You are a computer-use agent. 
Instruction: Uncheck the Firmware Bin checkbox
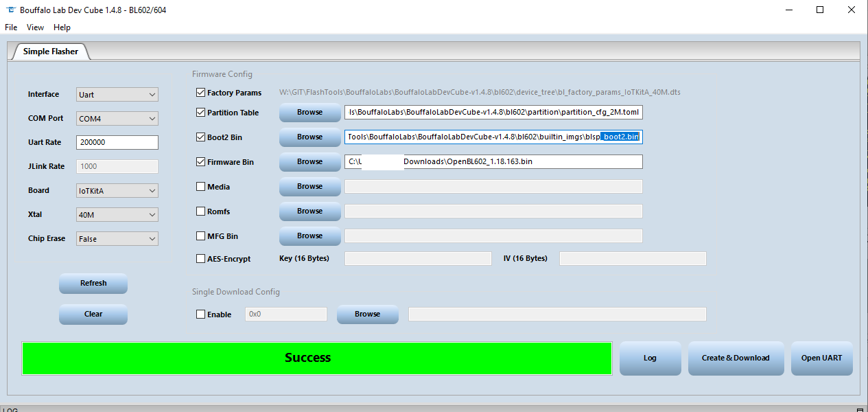[201, 162]
